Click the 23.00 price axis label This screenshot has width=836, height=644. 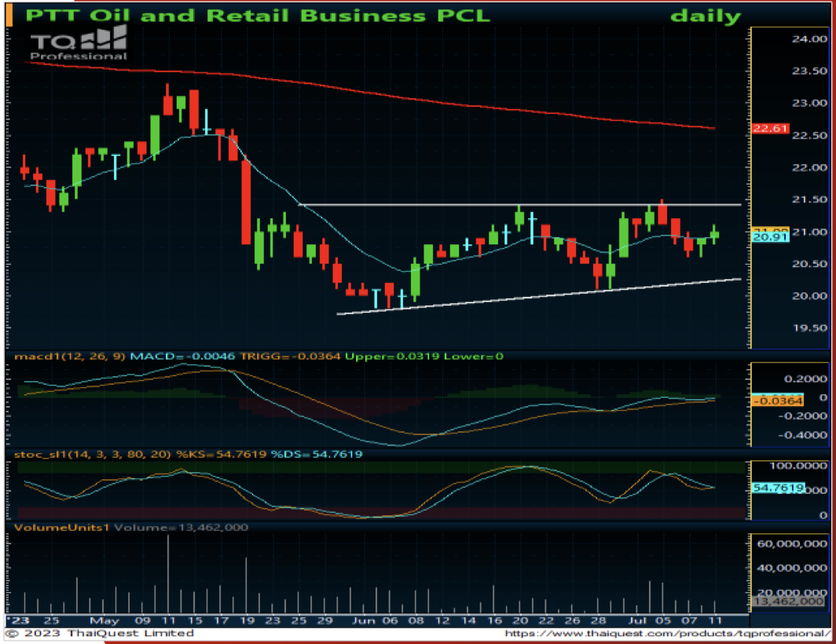[809, 103]
